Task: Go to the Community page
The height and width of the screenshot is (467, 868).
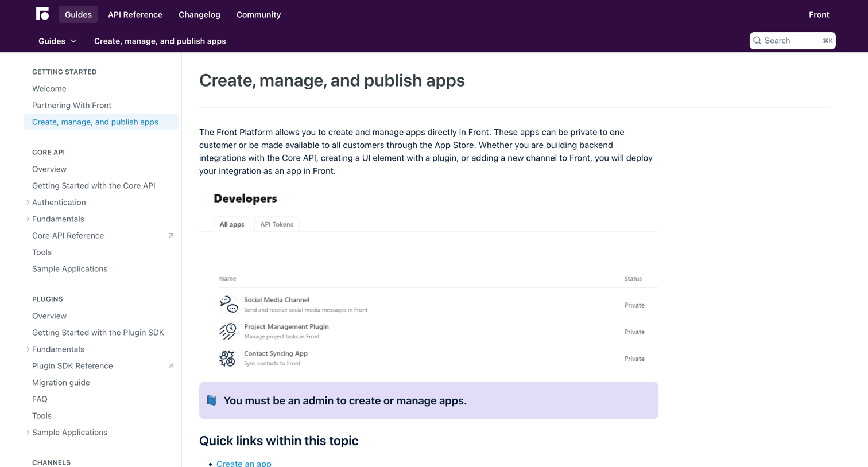Action: 258,14
